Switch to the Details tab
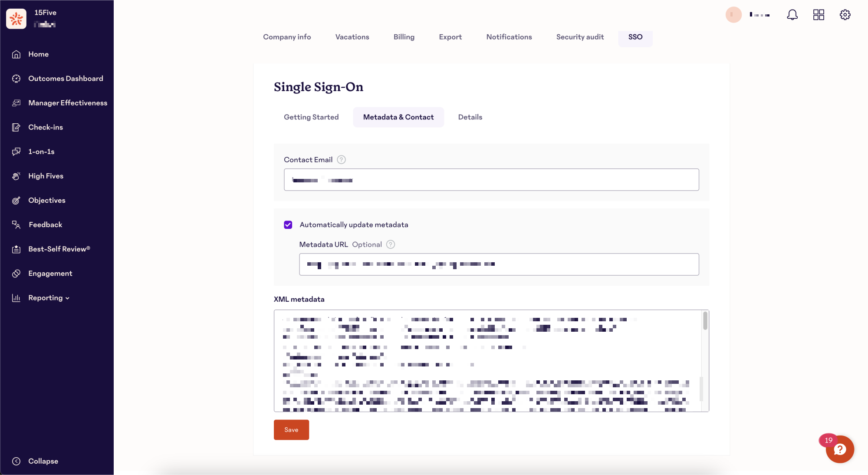 pos(470,117)
